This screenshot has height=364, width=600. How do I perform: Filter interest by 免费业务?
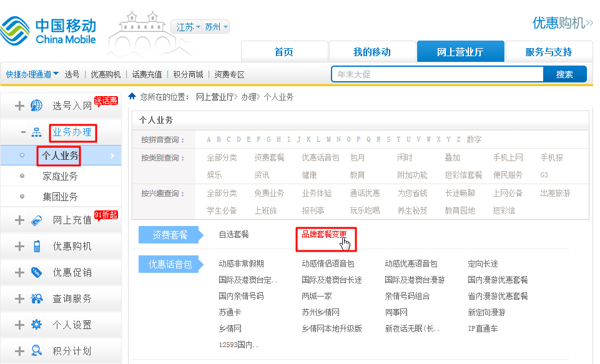click(269, 193)
